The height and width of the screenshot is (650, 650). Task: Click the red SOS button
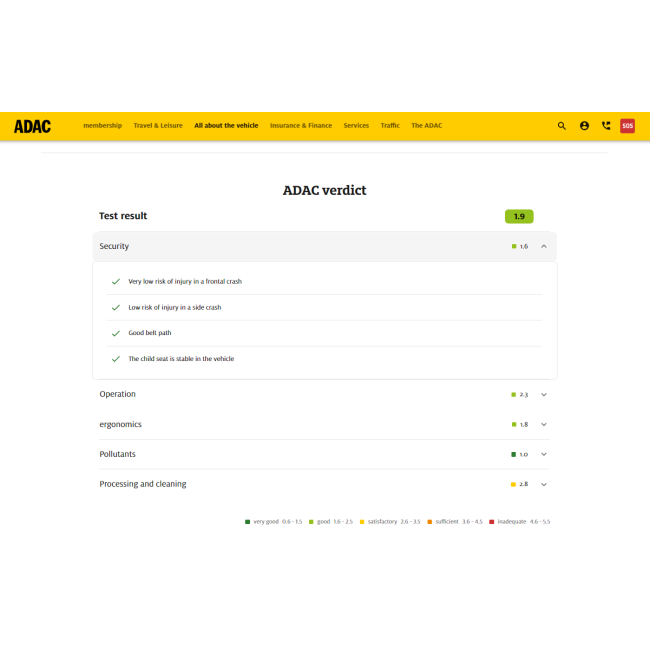click(x=627, y=126)
